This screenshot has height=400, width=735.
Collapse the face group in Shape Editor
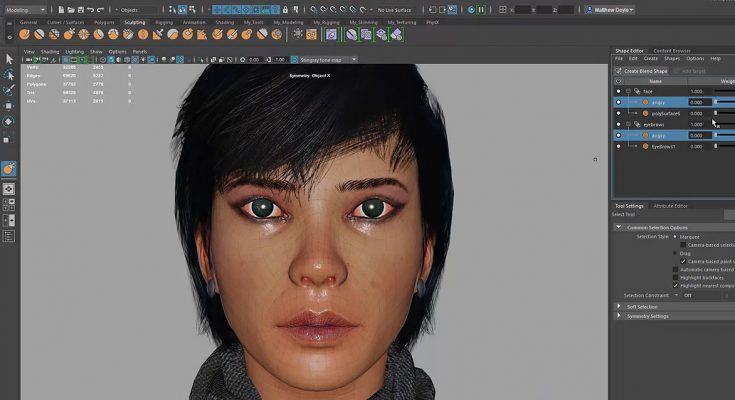[x=628, y=91]
